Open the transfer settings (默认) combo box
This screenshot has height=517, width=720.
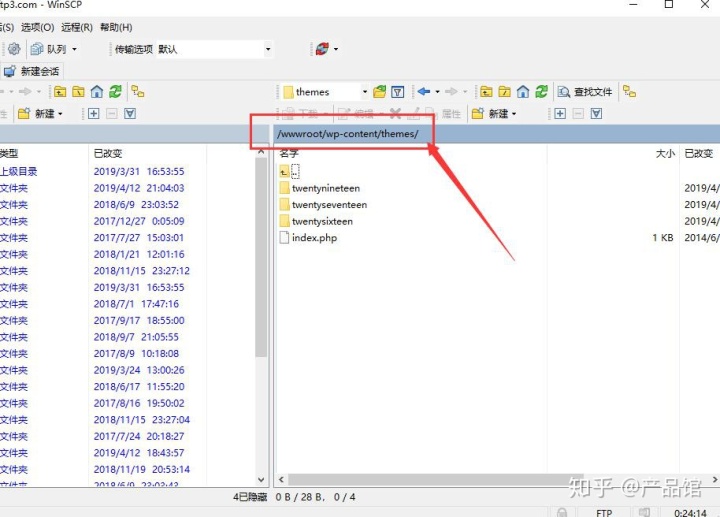click(x=214, y=49)
